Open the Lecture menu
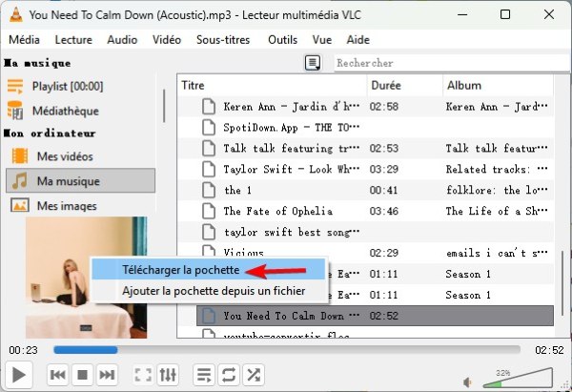This screenshot has height=392, width=572. click(x=73, y=39)
